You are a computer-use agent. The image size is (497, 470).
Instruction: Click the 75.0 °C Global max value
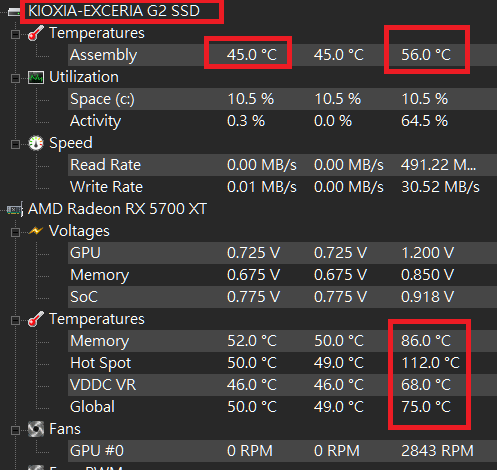click(x=426, y=407)
